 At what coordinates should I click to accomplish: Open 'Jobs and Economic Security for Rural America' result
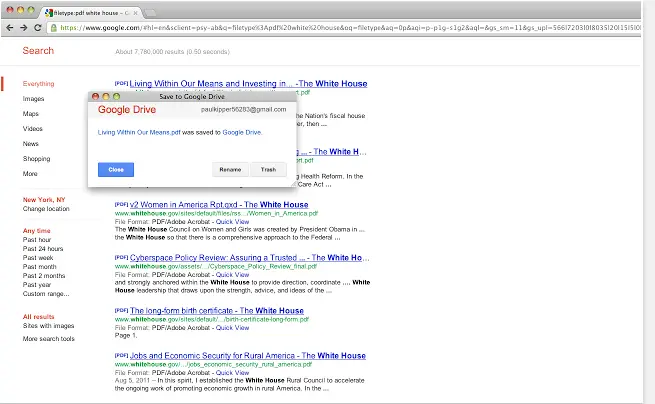coord(248,356)
